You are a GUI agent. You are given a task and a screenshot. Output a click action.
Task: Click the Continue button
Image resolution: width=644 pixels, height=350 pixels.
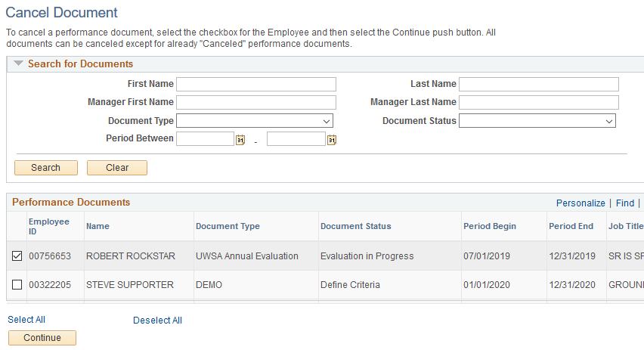pos(42,338)
